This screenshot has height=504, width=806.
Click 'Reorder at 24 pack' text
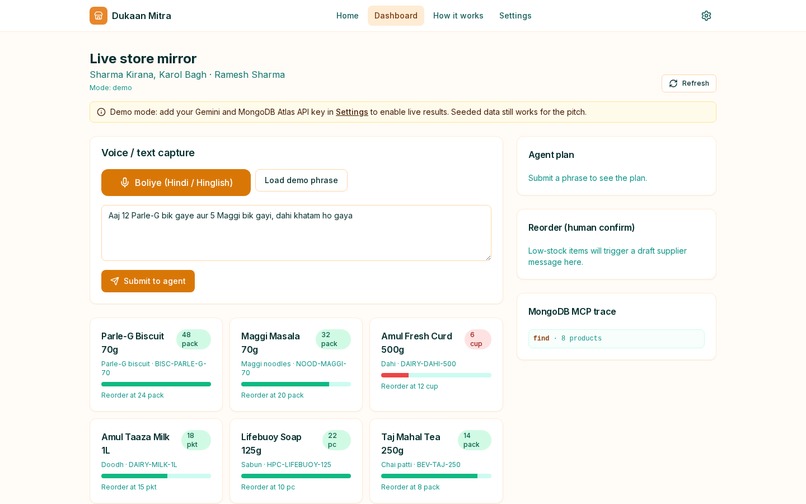132,395
